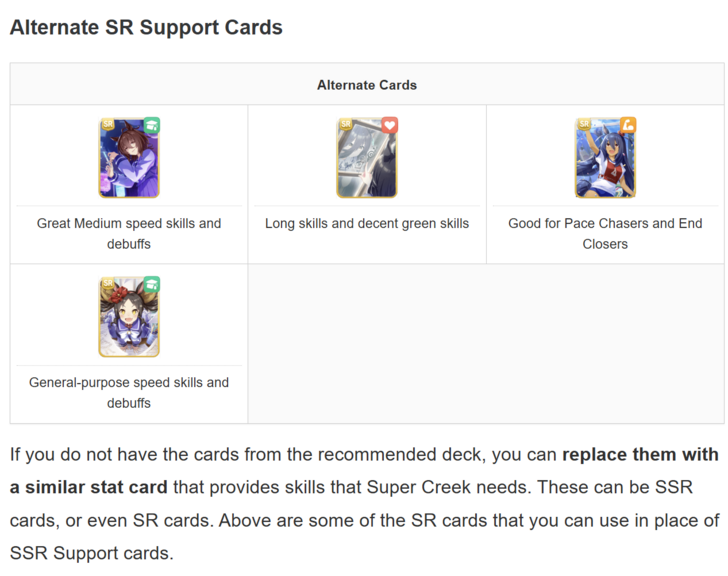Click the bold "replace them with a similar stat card" text
728x576 pixels.
tap(640, 455)
